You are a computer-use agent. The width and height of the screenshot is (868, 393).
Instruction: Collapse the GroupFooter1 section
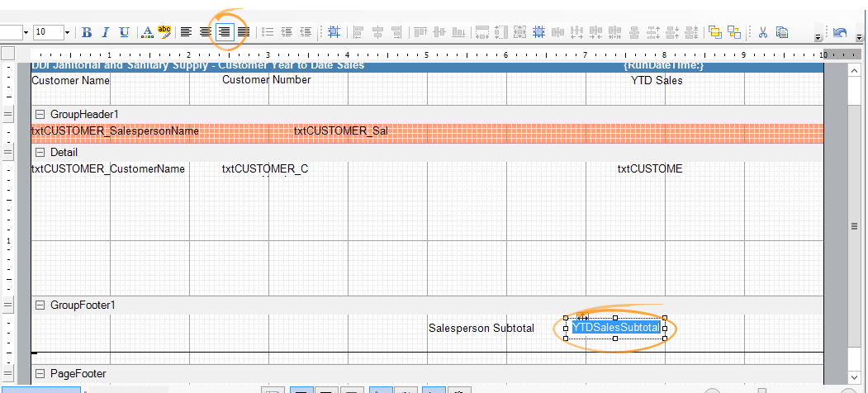pos(39,305)
